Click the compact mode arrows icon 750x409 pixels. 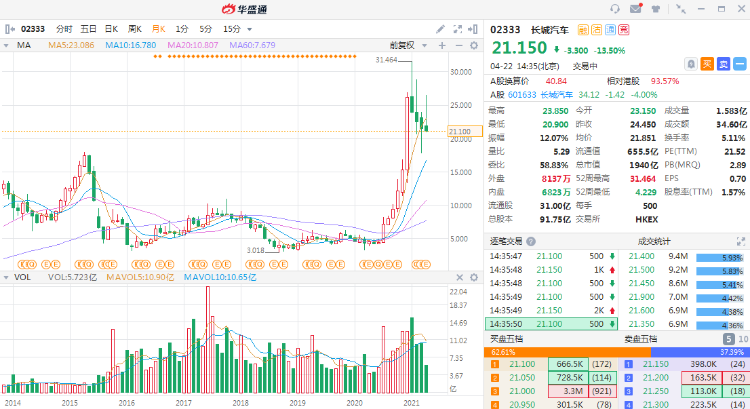[x=681, y=9]
